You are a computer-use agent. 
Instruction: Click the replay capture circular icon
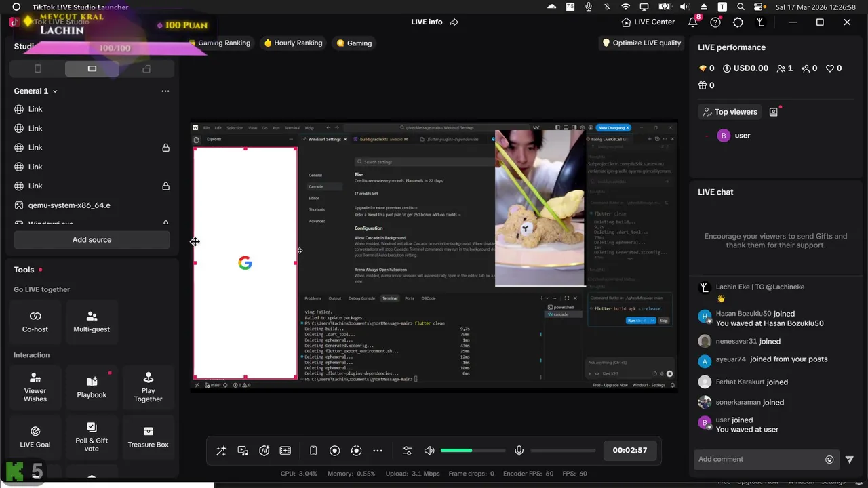(x=356, y=451)
